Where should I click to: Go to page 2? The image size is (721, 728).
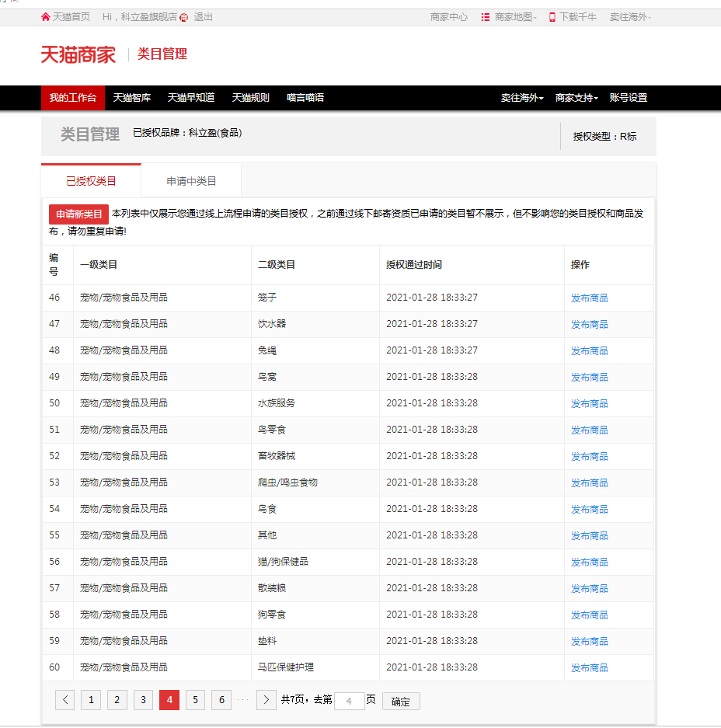117,700
